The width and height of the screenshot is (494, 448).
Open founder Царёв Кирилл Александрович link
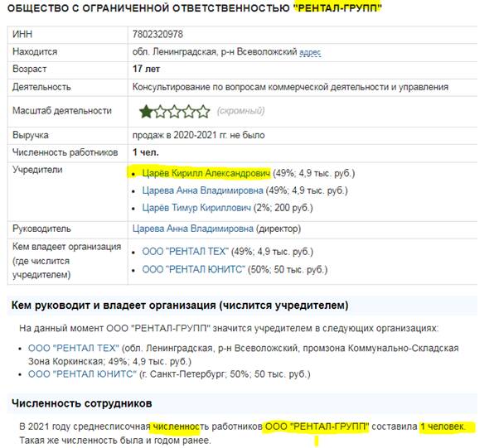(x=206, y=173)
